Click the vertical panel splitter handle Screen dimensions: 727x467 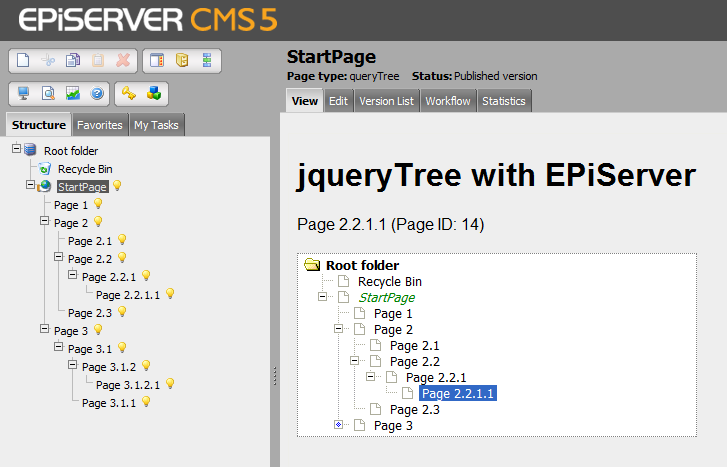[x=274, y=373]
